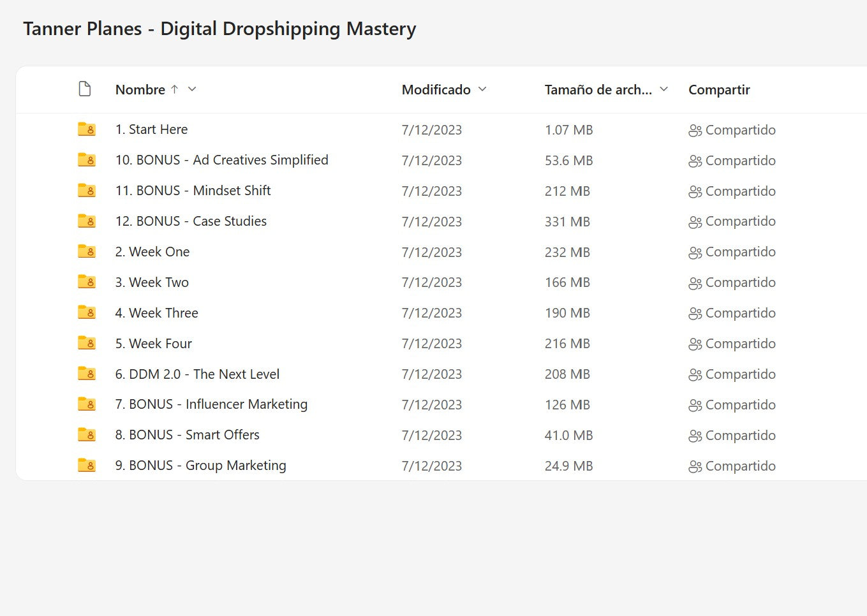Click the folder icon for 6. DDM 2.0
Image resolution: width=867 pixels, height=616 pixels.
86,374
